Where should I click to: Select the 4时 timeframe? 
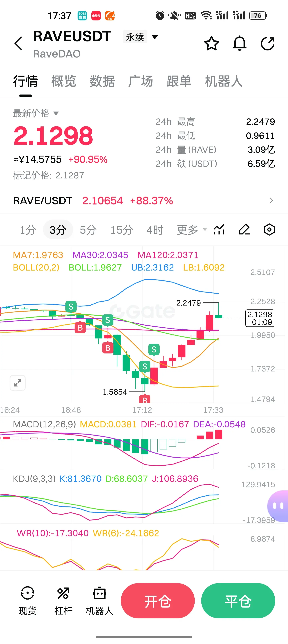point(155,229)
